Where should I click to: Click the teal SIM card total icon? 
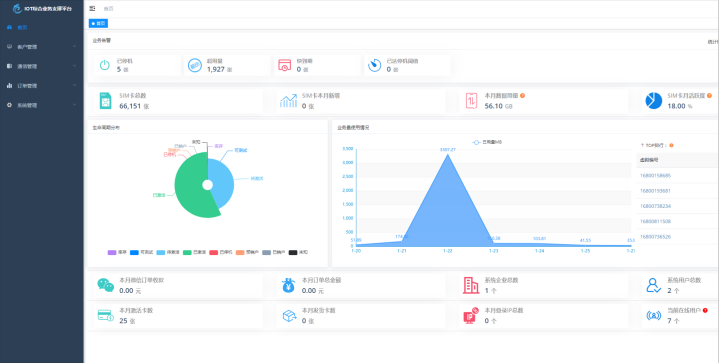(106, 101)
